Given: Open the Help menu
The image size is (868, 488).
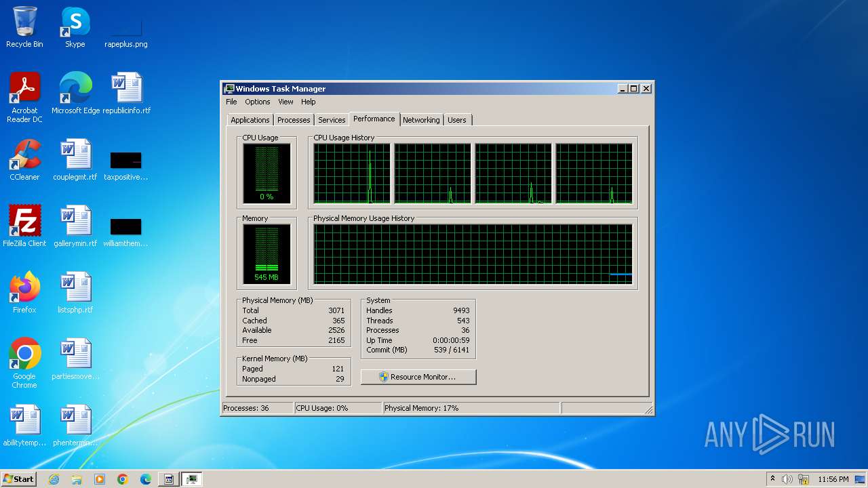Looking at the screenshot, I should (308, 102).
